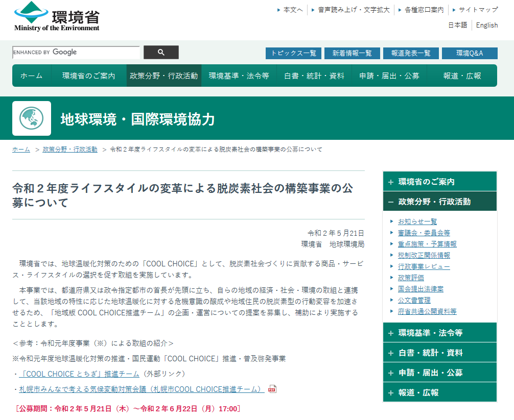Switch language to English
Screen dimensions: 514x420
point(486,25)
